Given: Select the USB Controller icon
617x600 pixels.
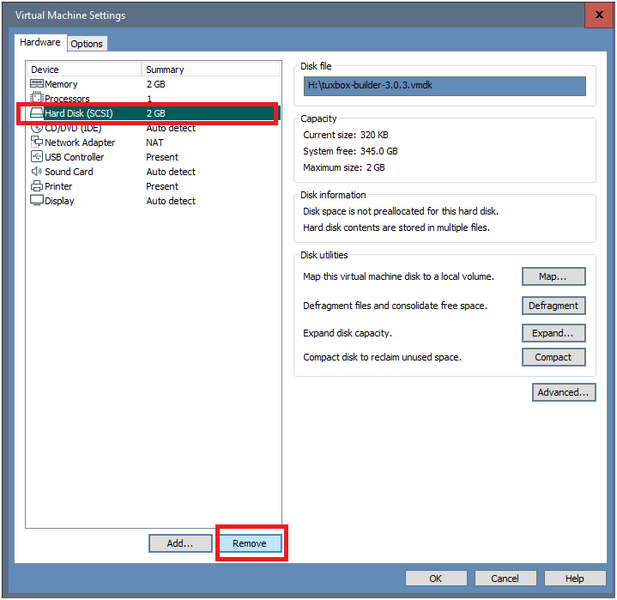Looking at the screenshot, I should tap(37, 157).
